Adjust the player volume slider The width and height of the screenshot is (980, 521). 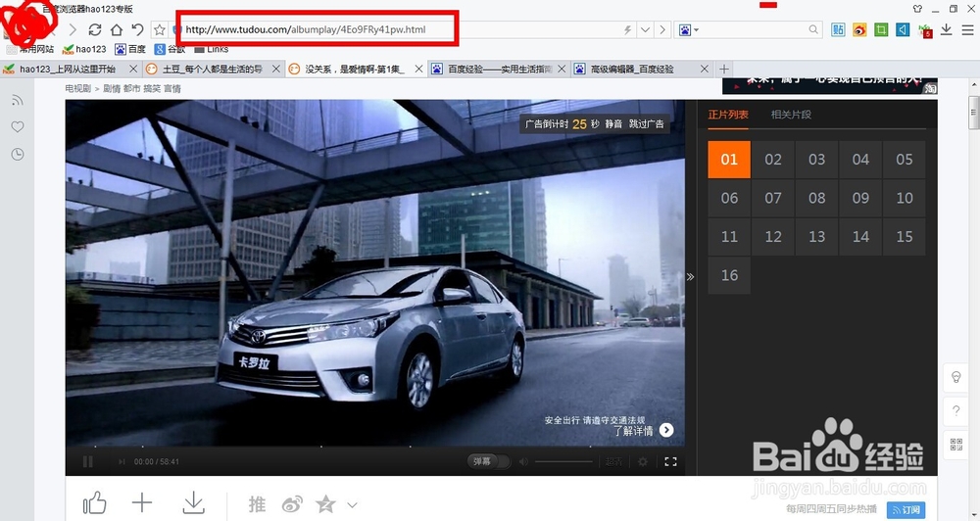(563, 461)
